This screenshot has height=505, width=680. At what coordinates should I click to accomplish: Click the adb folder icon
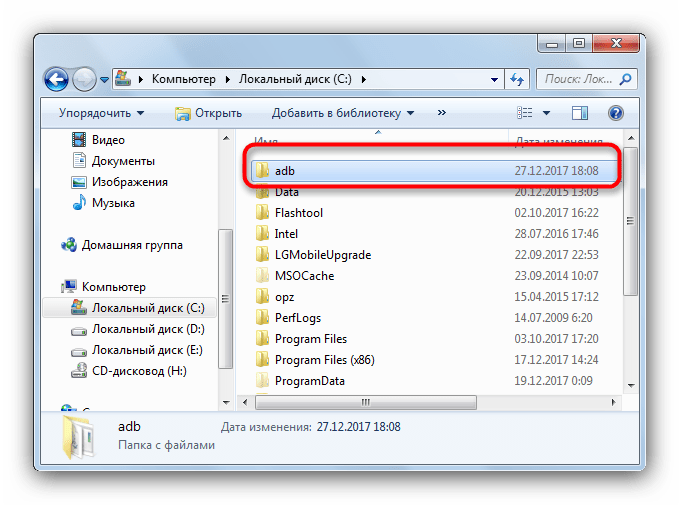tap(262, 171)
